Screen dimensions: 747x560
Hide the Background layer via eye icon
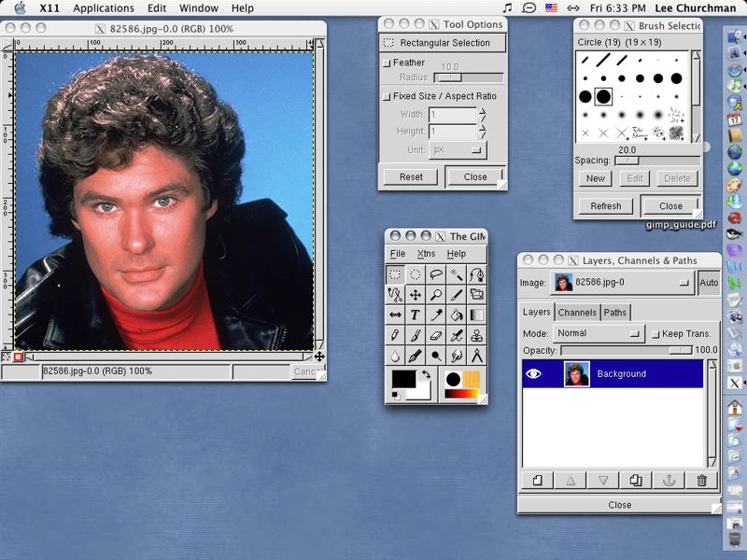coord(534,373)
